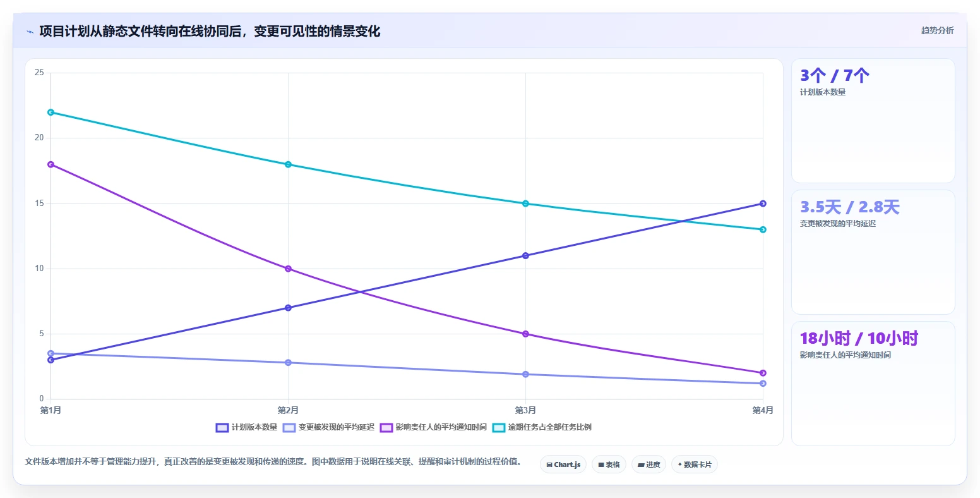The height and width of the screenshot is (498, 980).
Task: Click the Chart.js tag chip
Action: point(563,465)
